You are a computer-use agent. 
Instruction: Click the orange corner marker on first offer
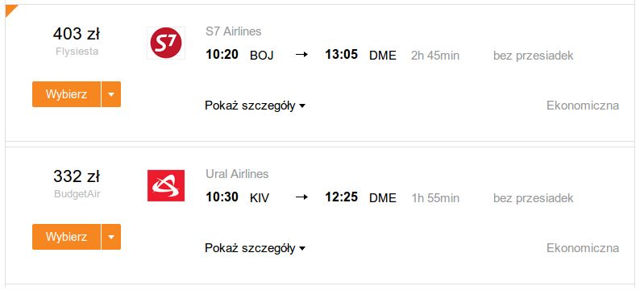click(10, 10)
